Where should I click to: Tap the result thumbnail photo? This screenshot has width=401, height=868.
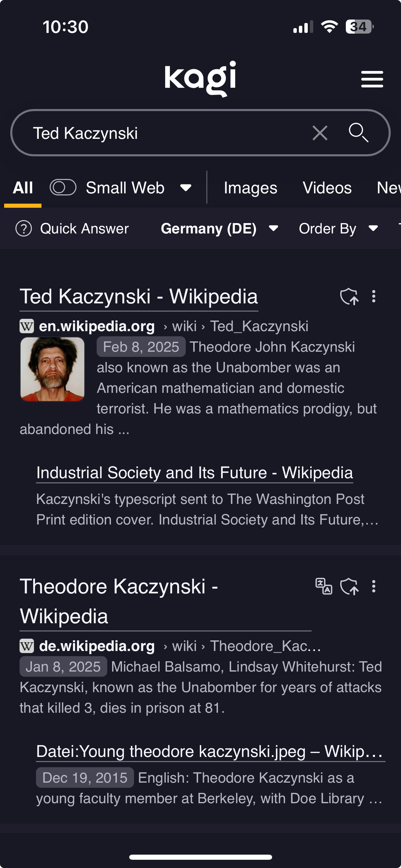52,369
